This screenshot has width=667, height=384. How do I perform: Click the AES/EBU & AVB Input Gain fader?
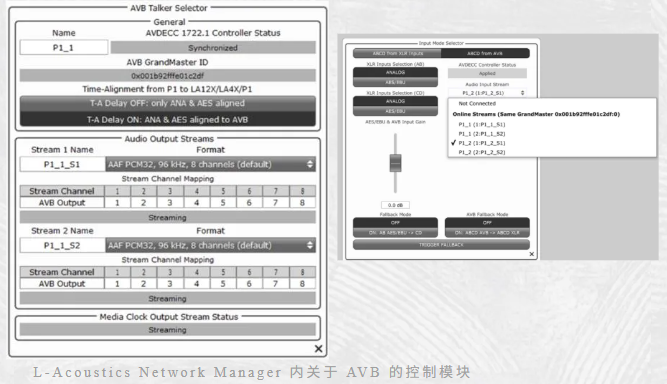395,163
